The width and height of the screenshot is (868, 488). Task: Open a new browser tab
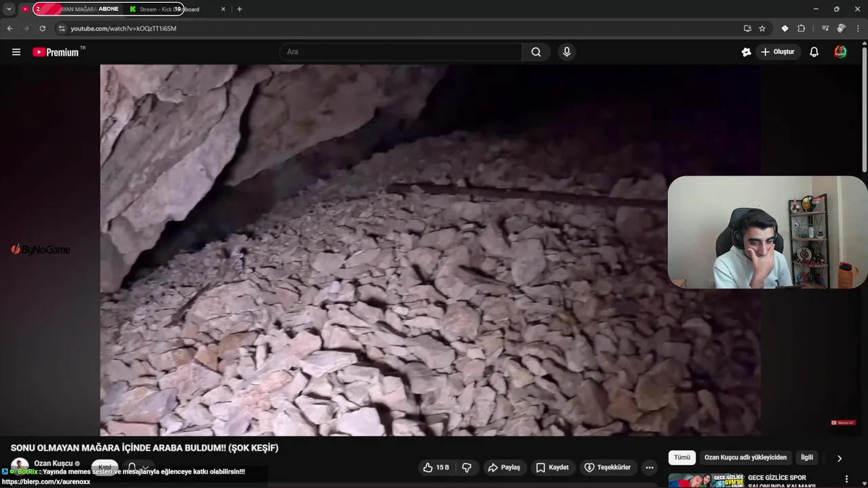pos(239,9)
